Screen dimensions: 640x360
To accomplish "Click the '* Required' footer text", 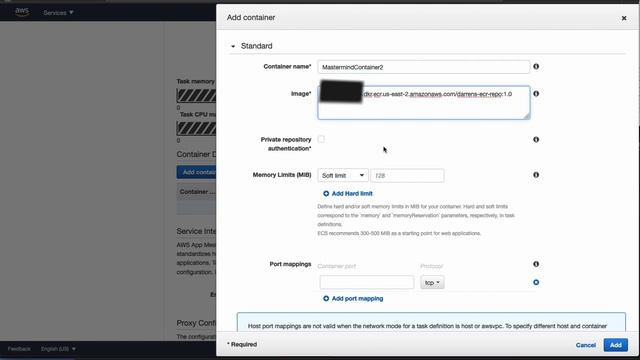I will pos(242,344).
